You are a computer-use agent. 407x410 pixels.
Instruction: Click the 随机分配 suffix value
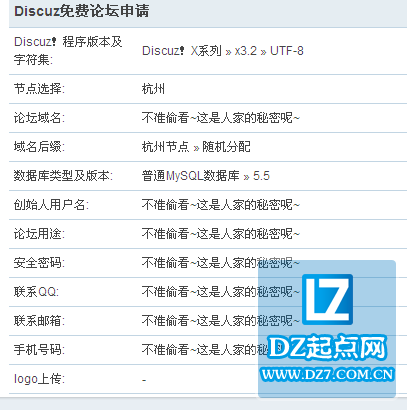pyautogui.click(x=226, y=147)
